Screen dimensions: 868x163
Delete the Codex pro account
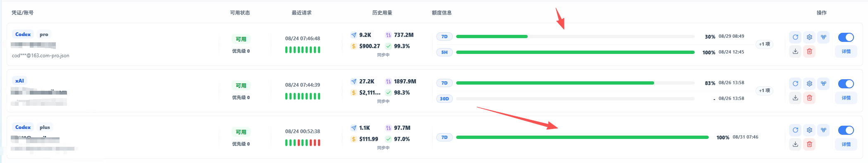[x=809, y=51]
